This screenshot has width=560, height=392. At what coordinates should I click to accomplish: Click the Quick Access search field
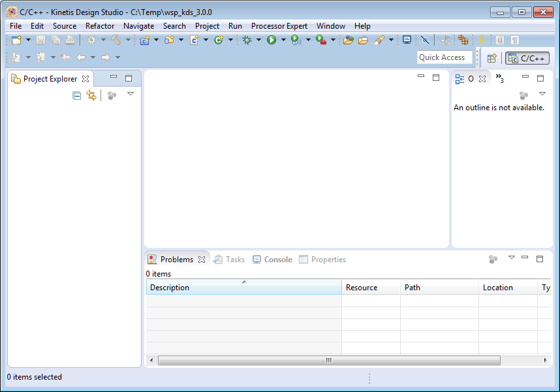[444, 57]
